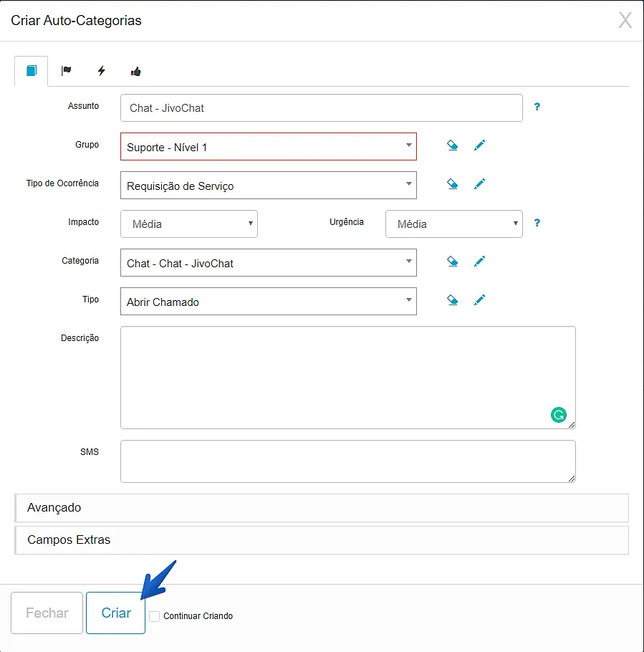
Task: Click the help question mark beside Assunto
Action: [537, 107]
